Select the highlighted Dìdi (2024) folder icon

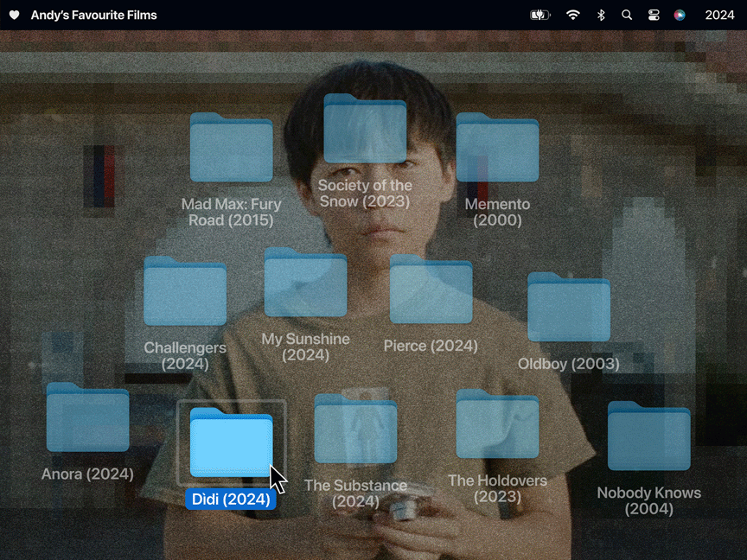click(232, 442)
